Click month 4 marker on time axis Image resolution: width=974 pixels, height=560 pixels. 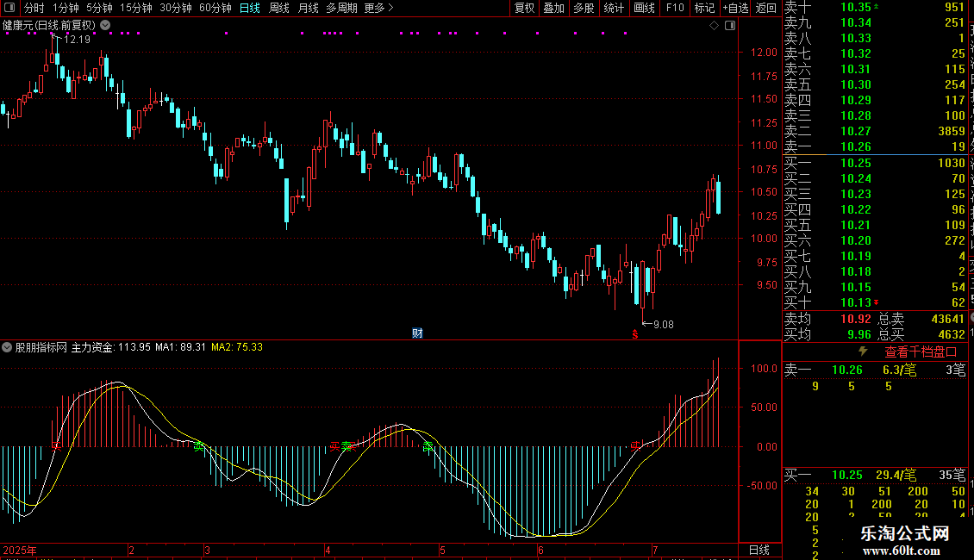click(328, 550)
